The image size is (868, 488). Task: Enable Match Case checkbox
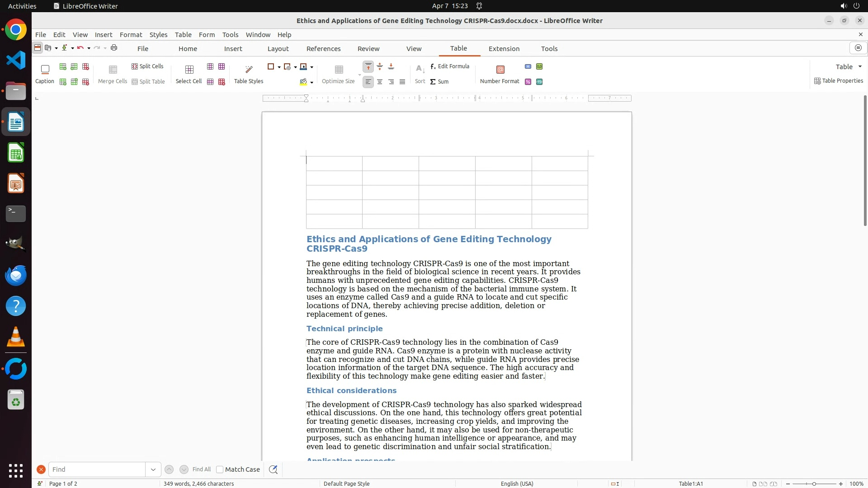click(x=220, y=469)
